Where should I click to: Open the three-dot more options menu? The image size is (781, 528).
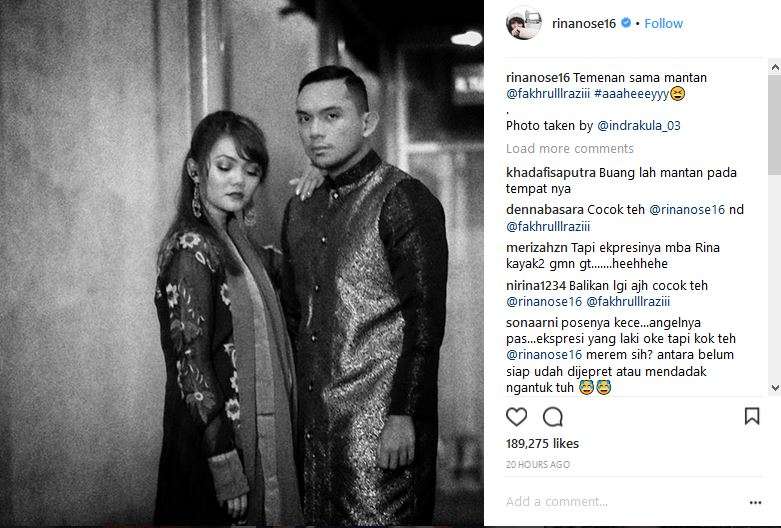(755, 502)
